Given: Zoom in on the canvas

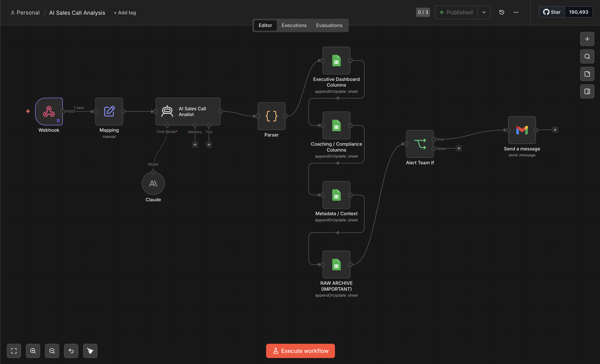Looking at the screenshot, I should 33,351.
